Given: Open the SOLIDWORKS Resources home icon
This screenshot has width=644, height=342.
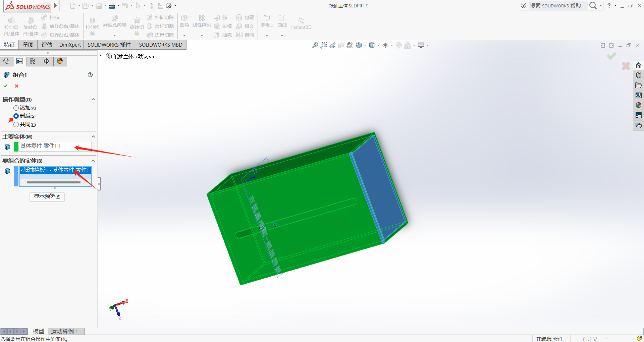Looking at the screenshot, I should coord(638,65).
